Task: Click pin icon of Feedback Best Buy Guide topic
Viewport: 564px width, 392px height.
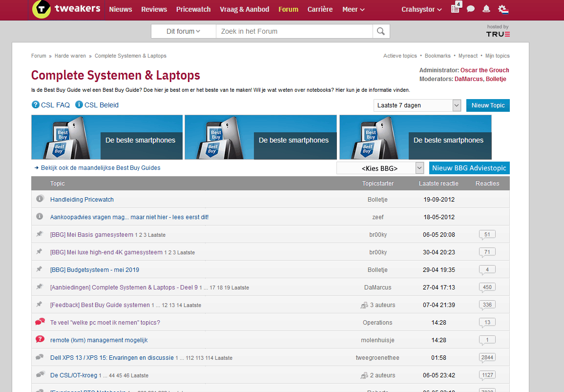Action: pyautogui.click(x=40, y=304)
